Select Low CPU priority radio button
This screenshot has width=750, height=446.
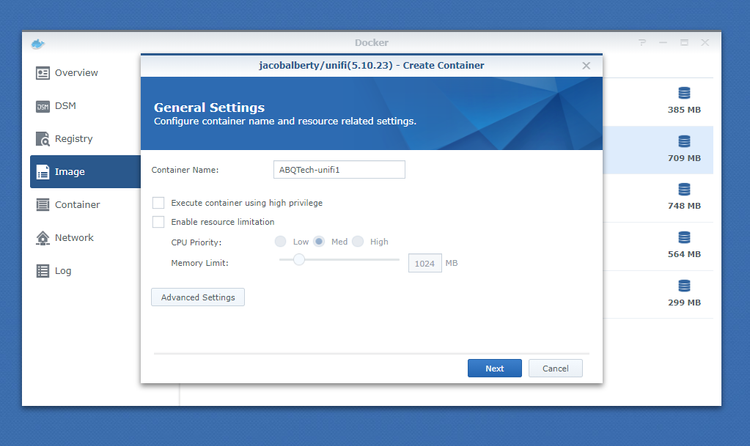(281, 242)
